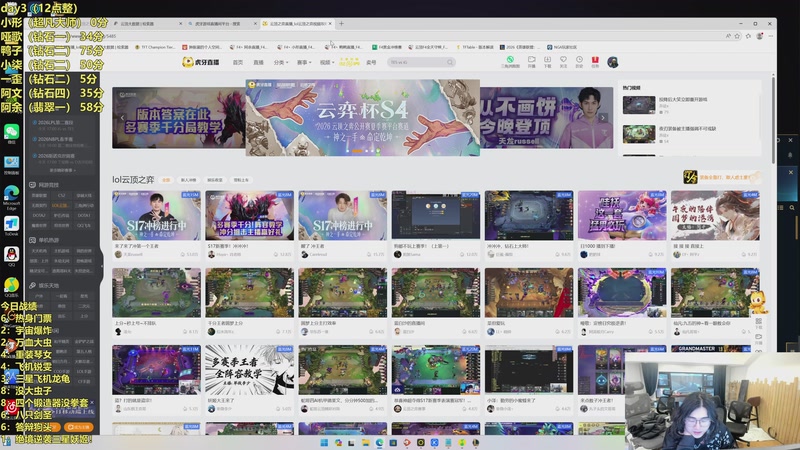The width and height of the screenshot is (800, 450).
Task: Expand the 分类 category dropdown
Action: pyautogui.click(x=281, y=62)
